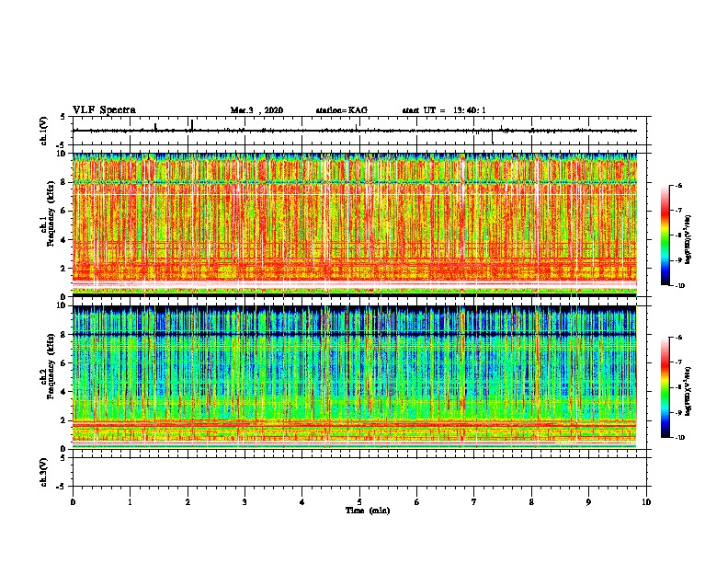
Task: Click time axis tick label "5"
Action: (359, 502)
